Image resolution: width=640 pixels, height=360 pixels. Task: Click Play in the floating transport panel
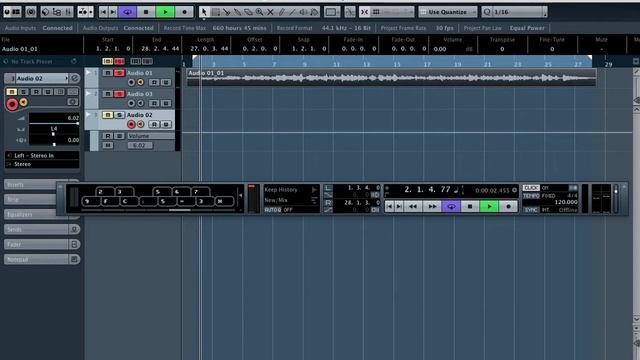(489, 207)
